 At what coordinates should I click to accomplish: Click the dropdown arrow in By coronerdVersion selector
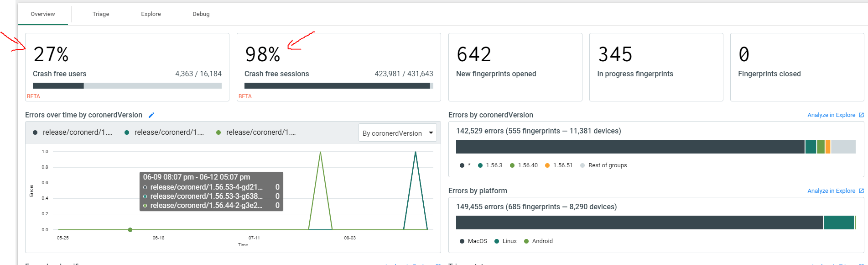(431, 133)
